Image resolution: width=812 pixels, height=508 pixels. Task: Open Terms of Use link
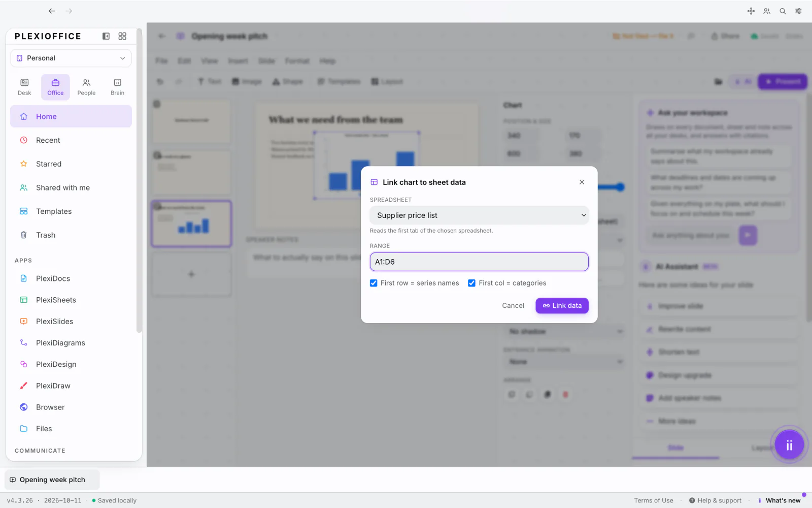click(x=653, y=500)
